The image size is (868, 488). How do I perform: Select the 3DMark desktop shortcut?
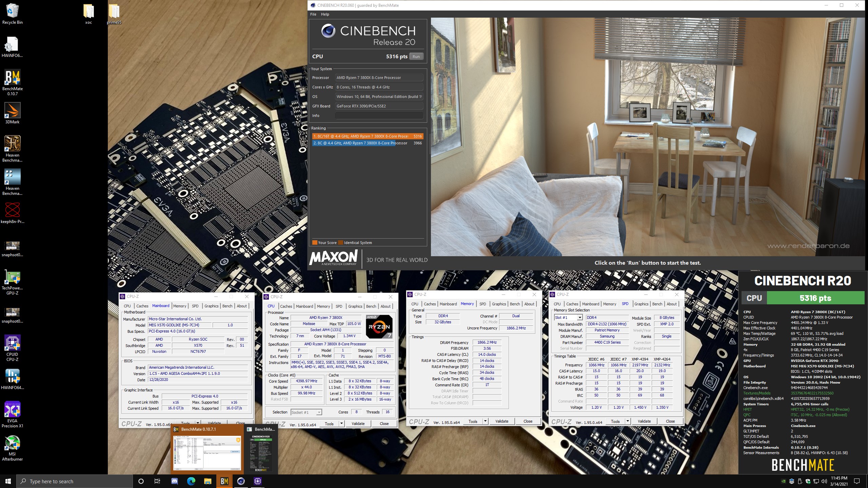12,113
